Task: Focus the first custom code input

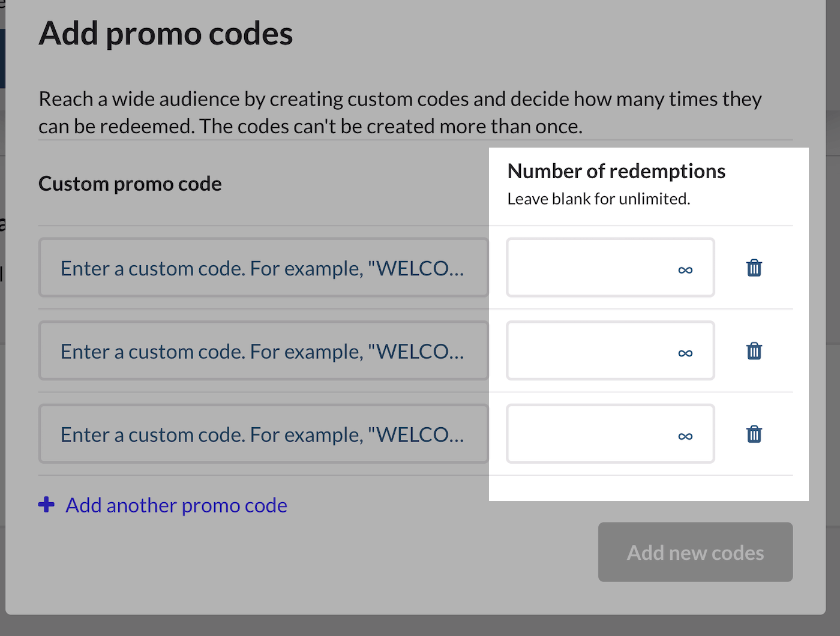Action: click(263, 268)
